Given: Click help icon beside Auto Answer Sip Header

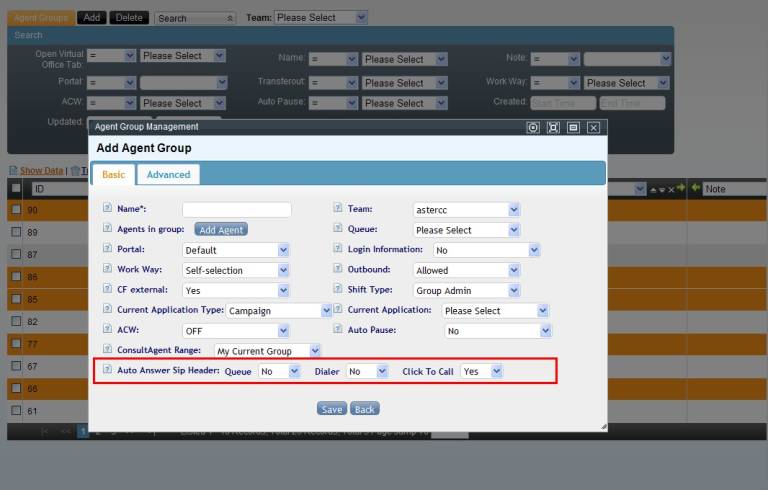Looking at the screenshot, I should pos(107,369).
